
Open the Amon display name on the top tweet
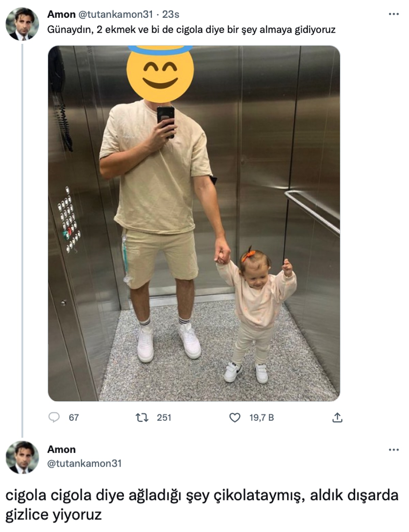(61, 14)
